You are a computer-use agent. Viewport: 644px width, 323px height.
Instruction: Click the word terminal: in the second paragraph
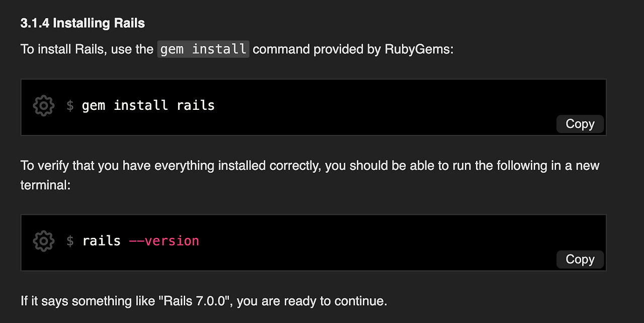[x=46, y=185]
